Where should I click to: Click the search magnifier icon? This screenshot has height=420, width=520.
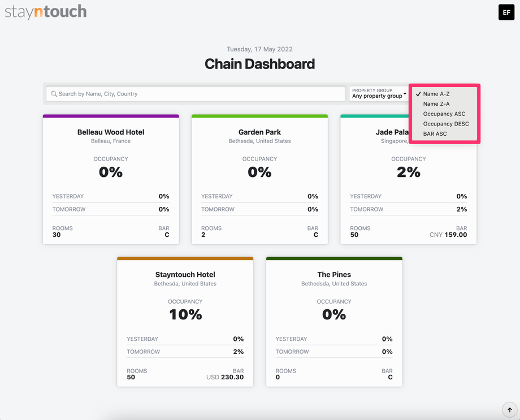(x=54, y=94)
